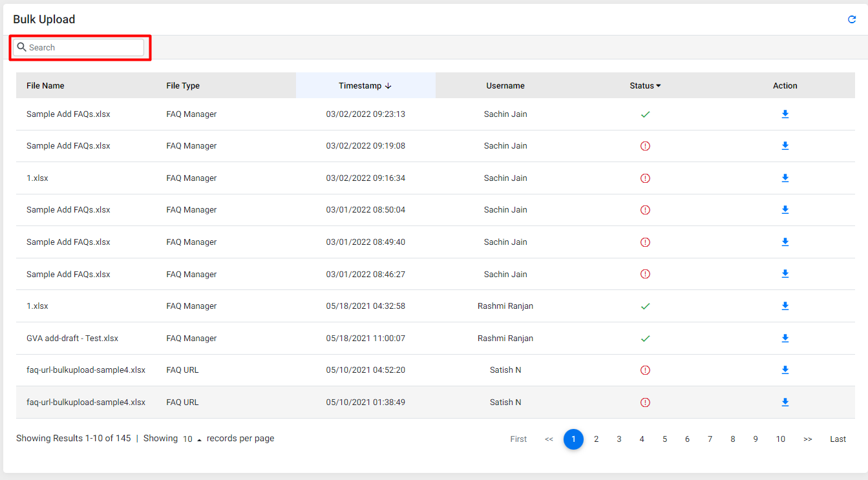This screenshot has height=480, width=868.
Task: Click the red error status for 08:49:40 upload
Action: pyautogui.click(x=645, y=242)
